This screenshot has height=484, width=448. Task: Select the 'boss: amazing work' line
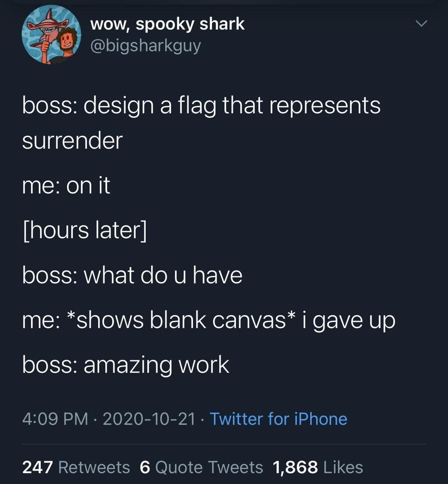click(x=126, y=365)
